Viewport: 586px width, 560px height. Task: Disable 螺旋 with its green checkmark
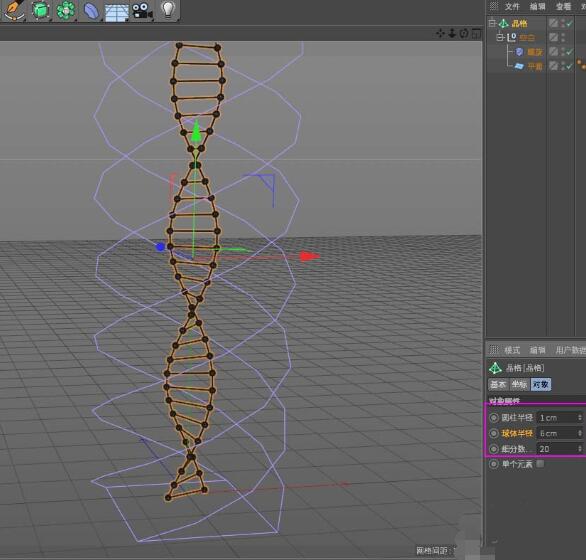point(569,52)
